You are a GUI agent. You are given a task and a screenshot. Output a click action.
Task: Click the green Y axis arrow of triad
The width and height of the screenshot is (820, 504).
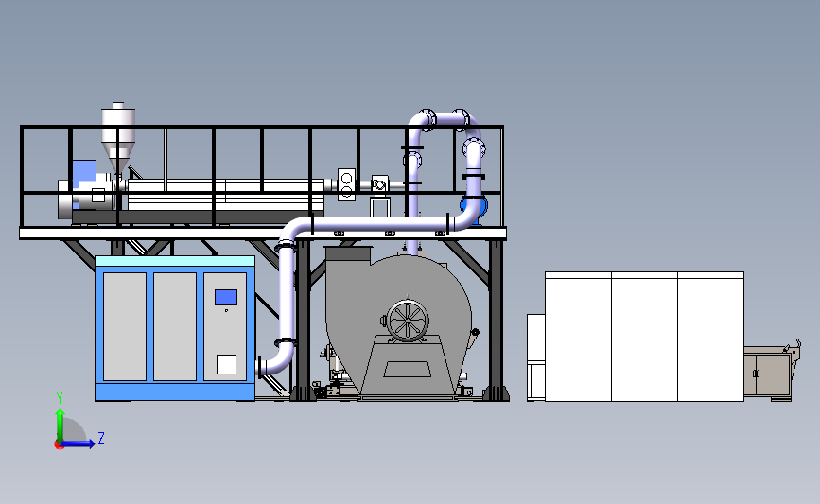61,425
